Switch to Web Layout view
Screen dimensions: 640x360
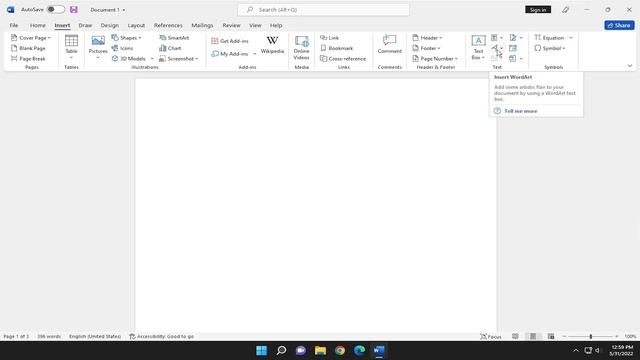[x=551, y=336]
